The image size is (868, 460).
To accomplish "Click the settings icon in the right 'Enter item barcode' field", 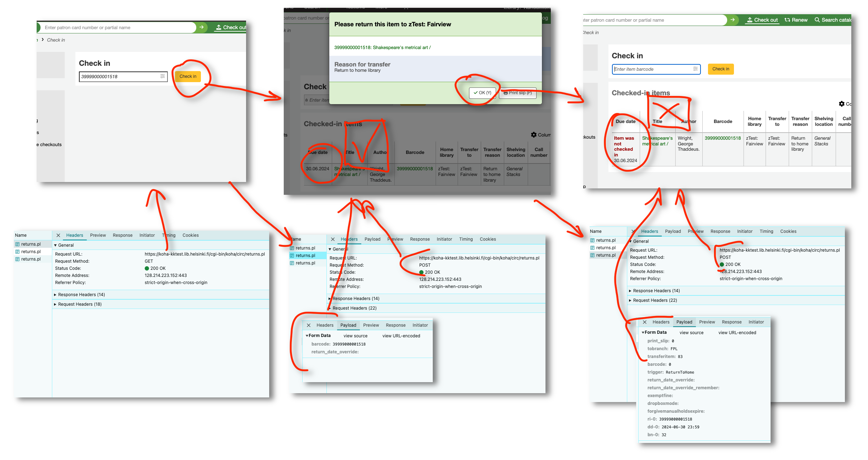I will point(695,69).
